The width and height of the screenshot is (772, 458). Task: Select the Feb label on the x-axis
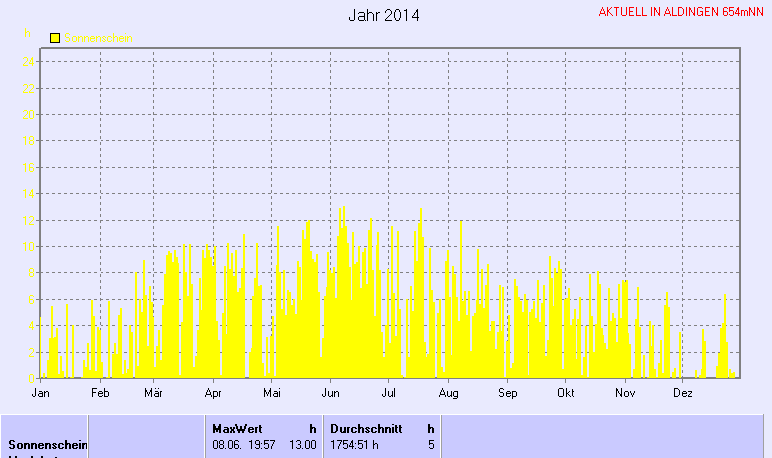click(99, 394)
